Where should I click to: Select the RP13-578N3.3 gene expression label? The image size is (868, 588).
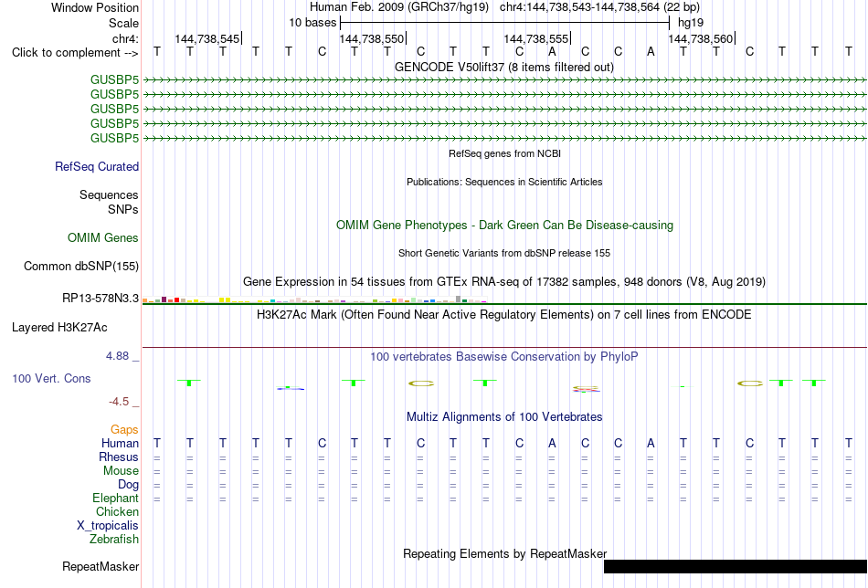[x=101, y=299]
